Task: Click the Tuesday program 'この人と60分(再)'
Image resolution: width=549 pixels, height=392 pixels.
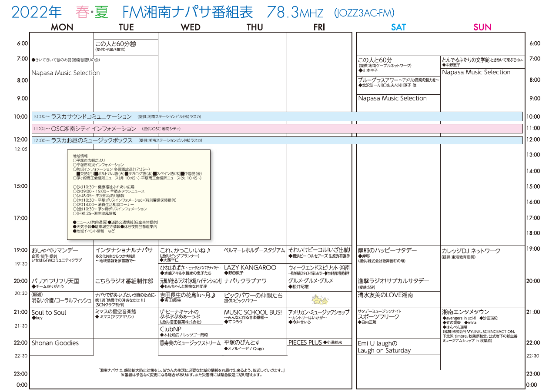Action: 116,44
